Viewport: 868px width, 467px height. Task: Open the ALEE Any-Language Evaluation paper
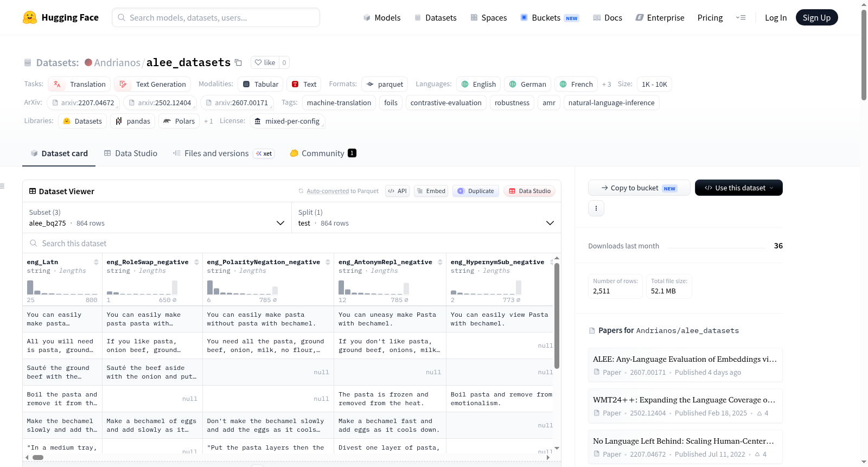[685, 365]
